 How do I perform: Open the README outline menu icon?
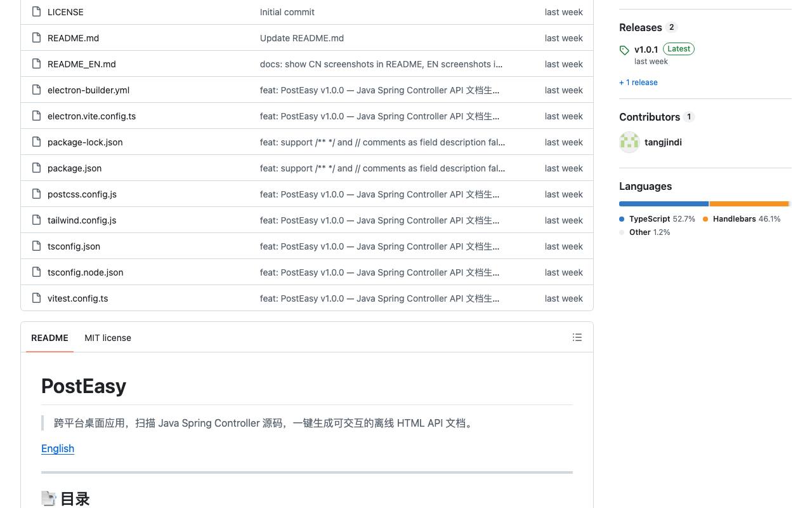coord(577,338)
